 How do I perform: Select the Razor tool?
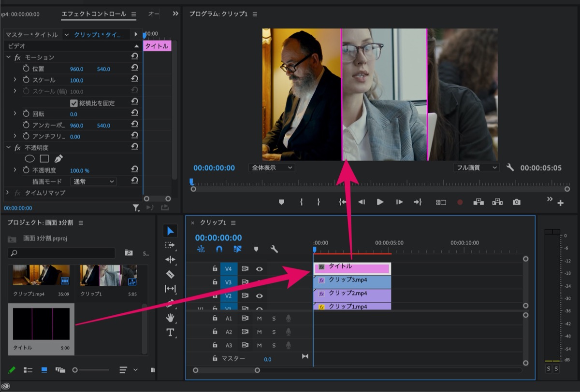click(170, 274)
